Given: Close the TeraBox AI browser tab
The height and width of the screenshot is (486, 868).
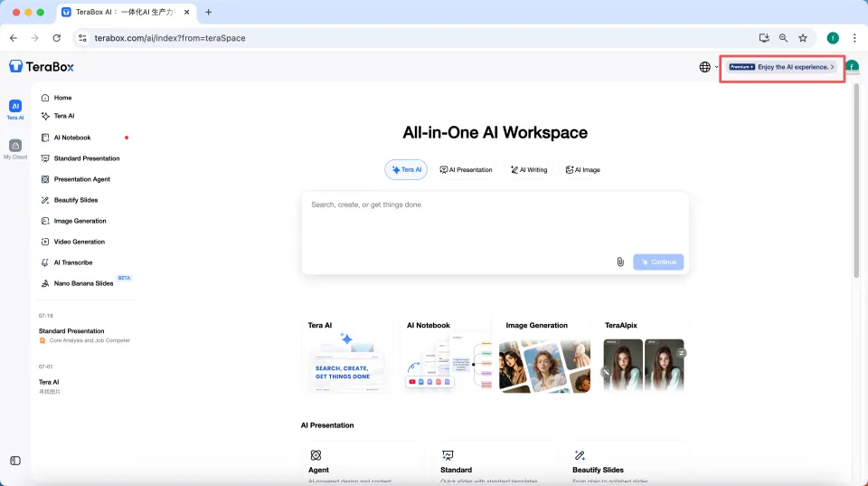Looking at the screenshot, I should [x=186, y=12].
